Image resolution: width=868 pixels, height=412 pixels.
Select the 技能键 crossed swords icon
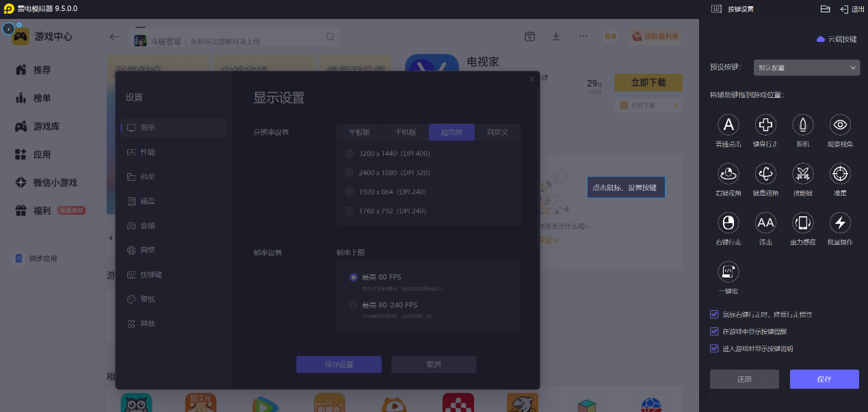802,173
